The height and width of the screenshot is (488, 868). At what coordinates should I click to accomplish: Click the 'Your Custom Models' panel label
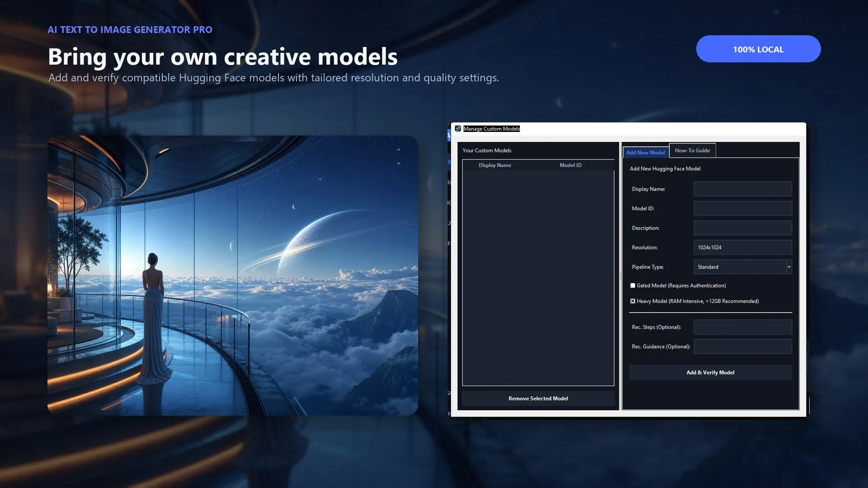(x=487, y=150)
